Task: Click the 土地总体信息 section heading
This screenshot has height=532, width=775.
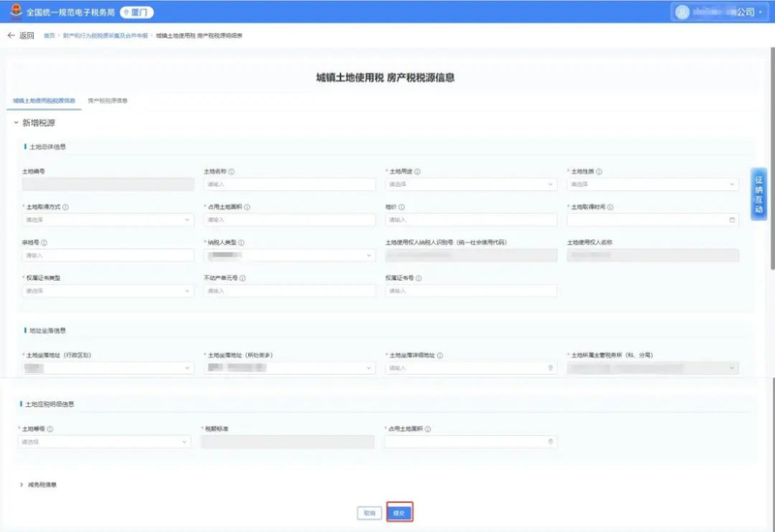Action: click(47, 147)
